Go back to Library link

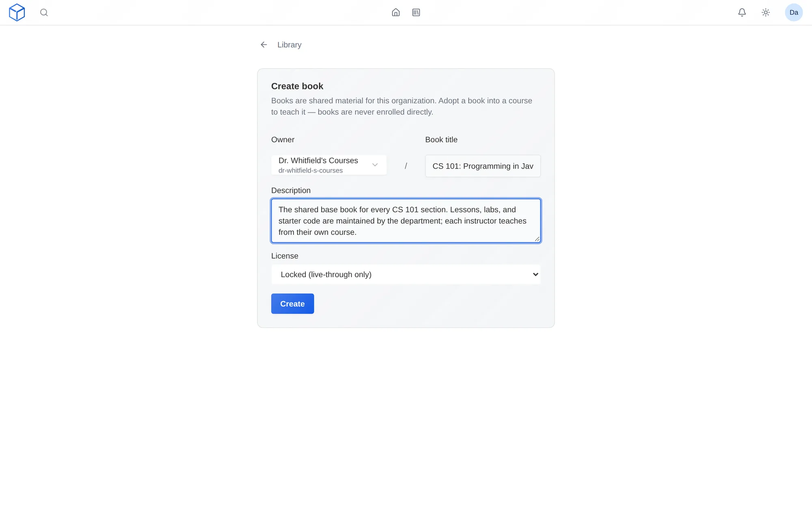(x=289, y=45)
